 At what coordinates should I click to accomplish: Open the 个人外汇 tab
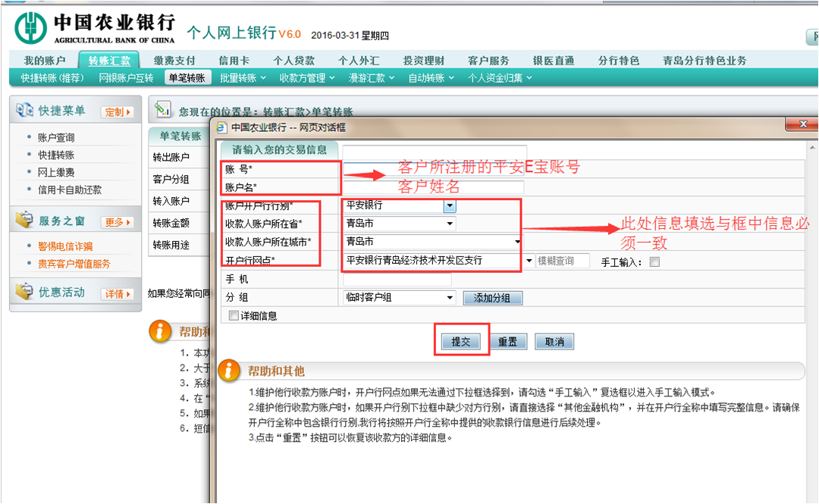[x=359, y=61]
